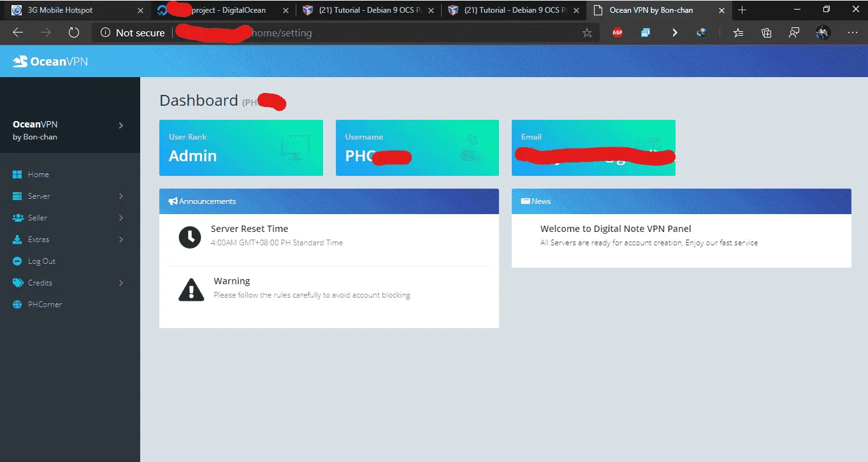Screen dimensions: 868x462
Task: Click Welcome to Digital Note VPN Panel text
Action: point(616,229)
